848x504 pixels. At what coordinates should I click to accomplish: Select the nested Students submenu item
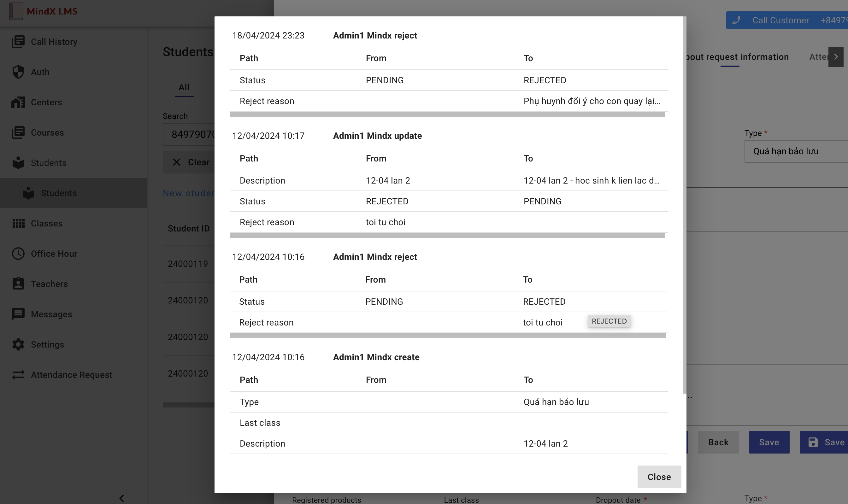point(59,193)
